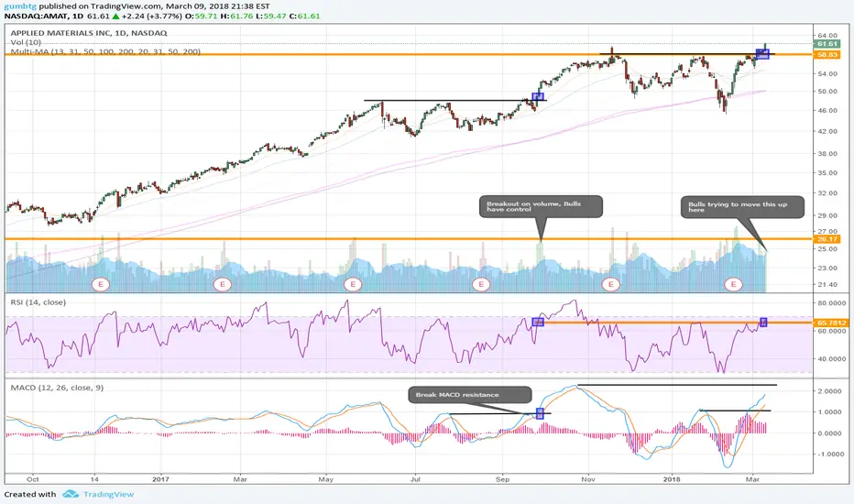Click the orange 65.7812 RSI value label
Screen dimensions: 854x504
tap(831, 323)
